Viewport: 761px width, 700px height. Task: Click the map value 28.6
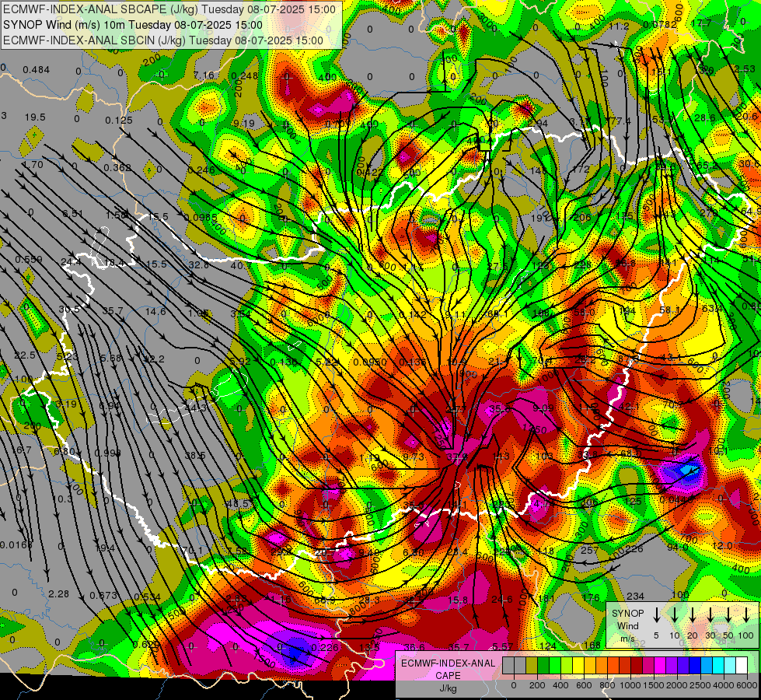click(705, 118)
